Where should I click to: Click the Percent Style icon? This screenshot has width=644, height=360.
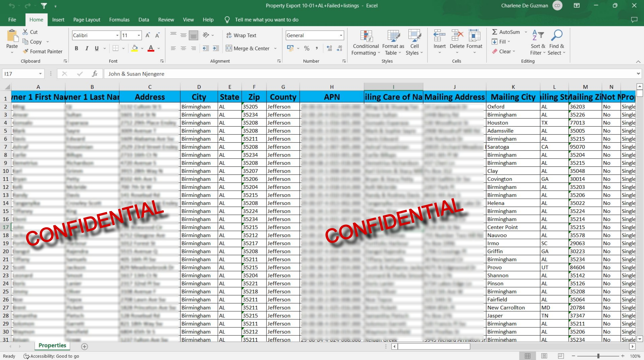(x=307, y=48)
